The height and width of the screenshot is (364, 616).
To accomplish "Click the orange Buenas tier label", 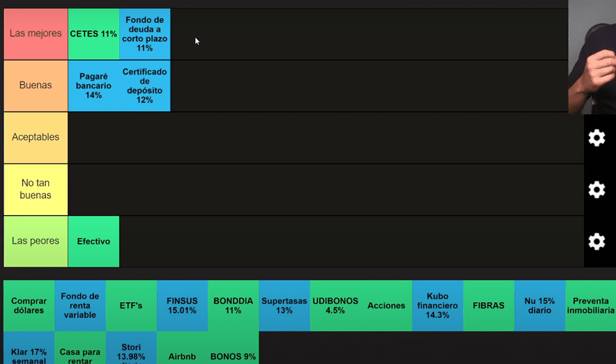I will coord(36,86).
